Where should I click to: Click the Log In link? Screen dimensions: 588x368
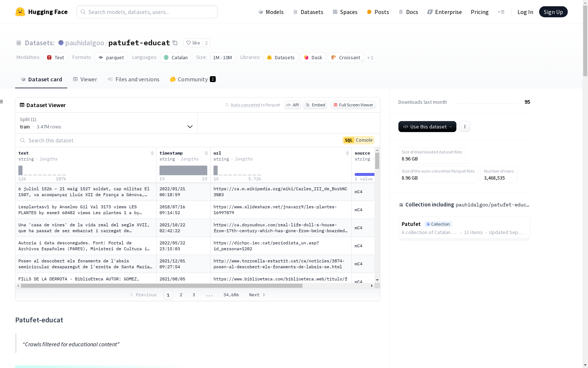tap(525, 12)
